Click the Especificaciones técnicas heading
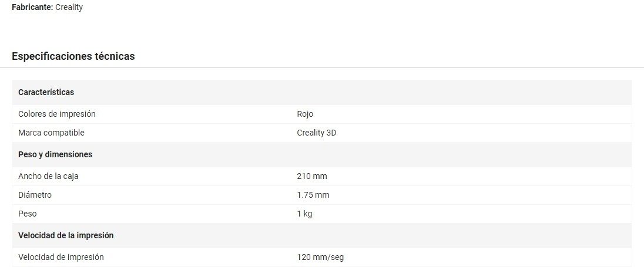The image size is (644, 267). coord(73,56)
